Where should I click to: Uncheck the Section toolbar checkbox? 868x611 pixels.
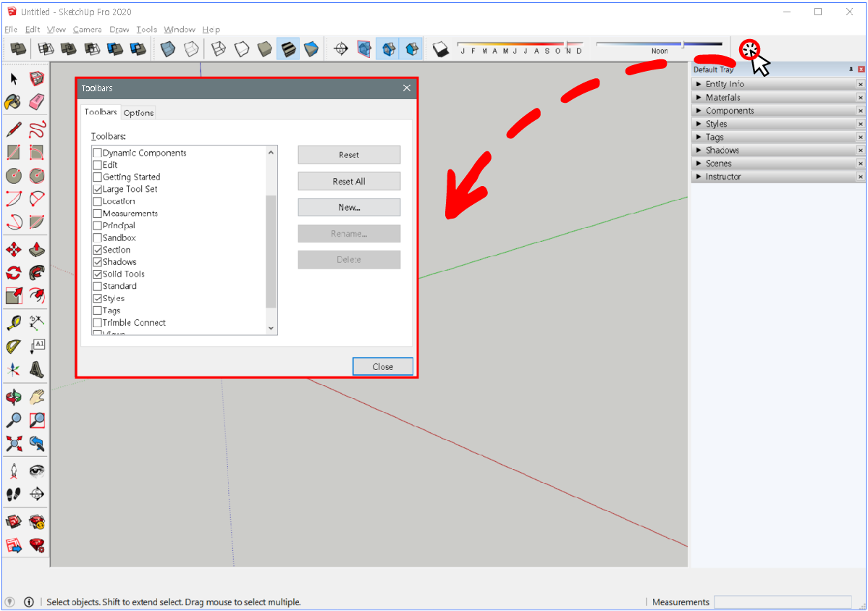98,250
